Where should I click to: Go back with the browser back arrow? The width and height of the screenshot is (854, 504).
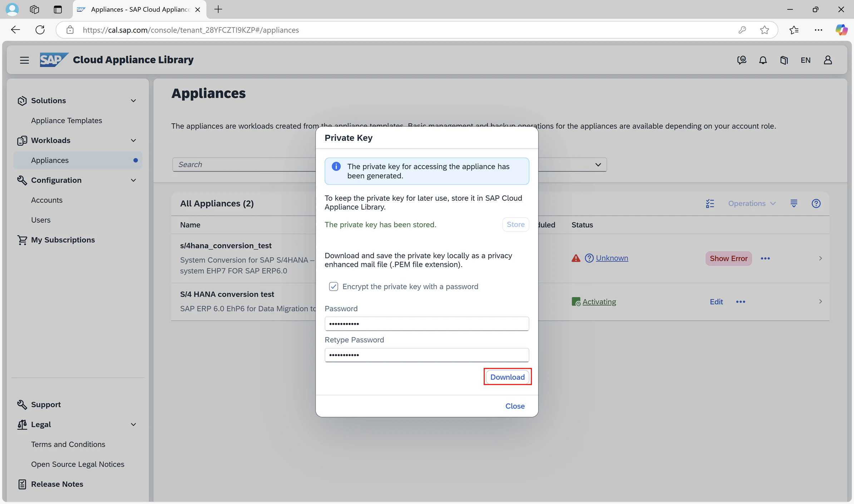[15, 30]
